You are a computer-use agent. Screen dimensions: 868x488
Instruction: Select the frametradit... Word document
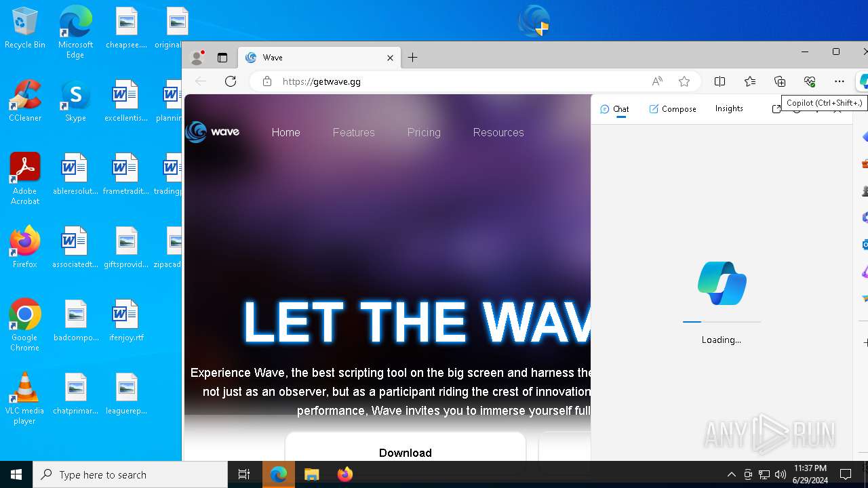click(x=126, y=175)
